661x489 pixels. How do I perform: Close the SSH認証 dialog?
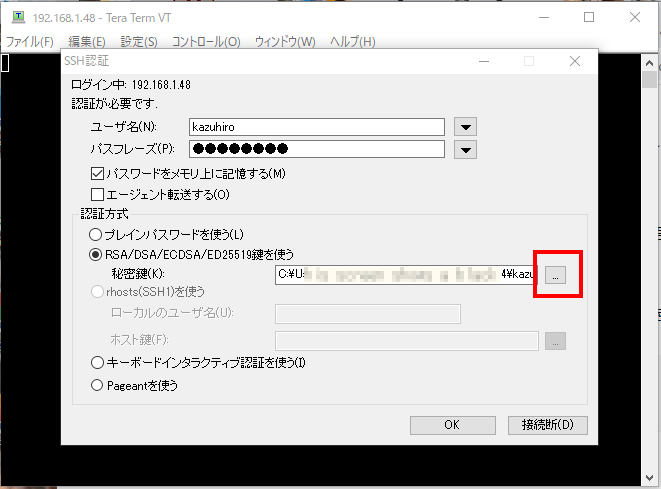point(574,61)
